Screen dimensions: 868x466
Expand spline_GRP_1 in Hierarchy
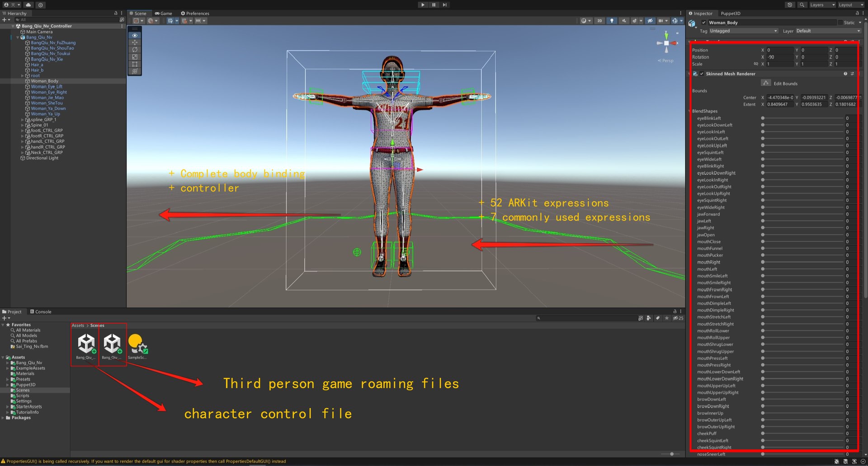pos(23,120)
